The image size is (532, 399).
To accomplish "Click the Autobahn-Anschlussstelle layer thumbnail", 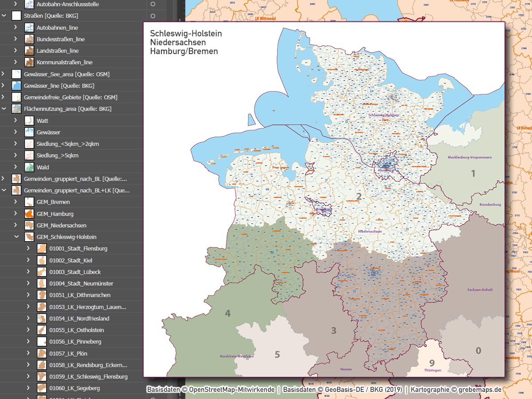I will (x=29, y=4).
